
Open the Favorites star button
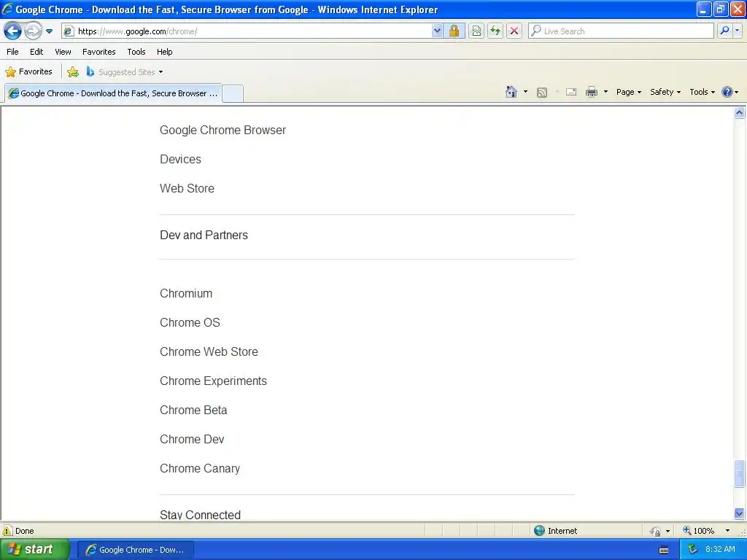click(28, 72)
